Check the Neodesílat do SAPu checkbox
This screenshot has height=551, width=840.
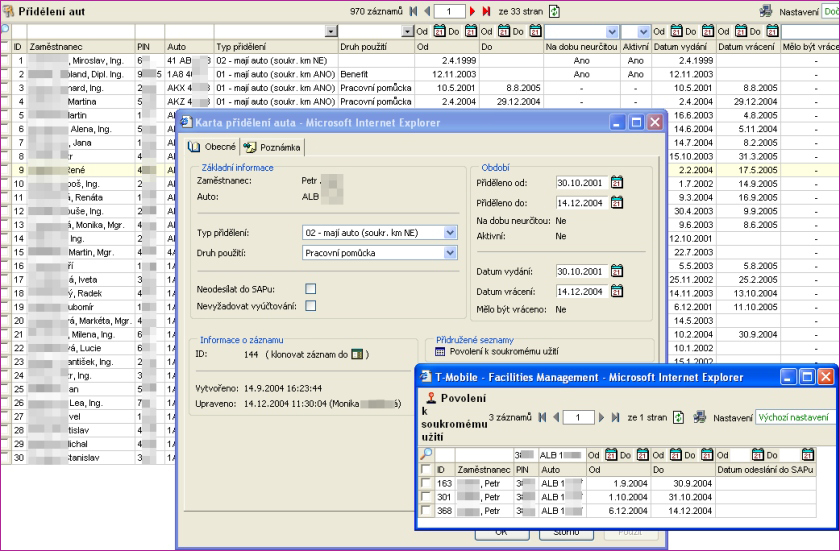[310, 288]
